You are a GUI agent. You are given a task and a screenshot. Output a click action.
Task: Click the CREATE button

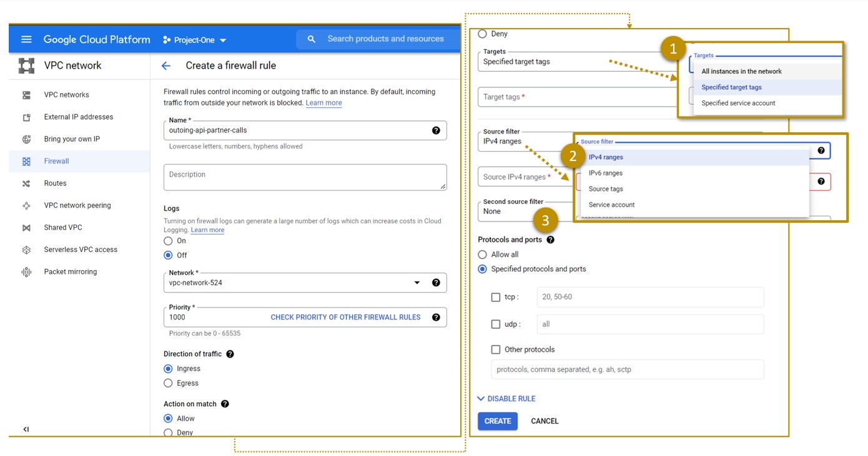pos(498,421)
